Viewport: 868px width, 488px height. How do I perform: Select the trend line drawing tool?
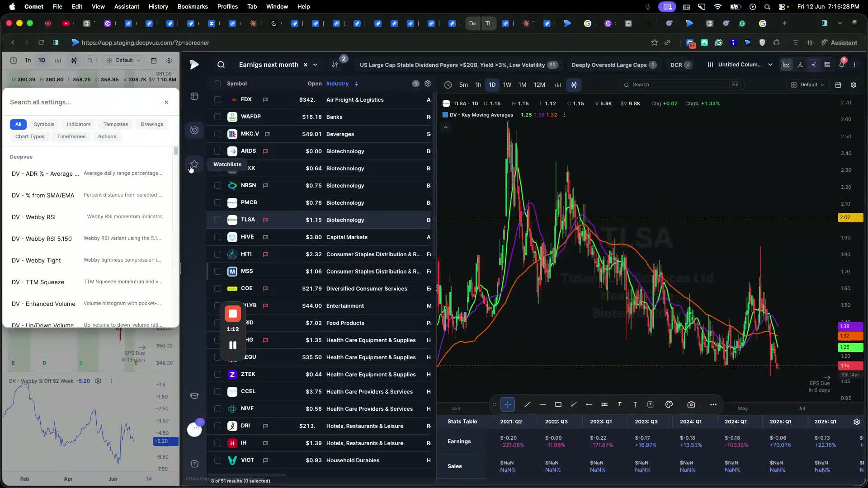click(527, 404)
